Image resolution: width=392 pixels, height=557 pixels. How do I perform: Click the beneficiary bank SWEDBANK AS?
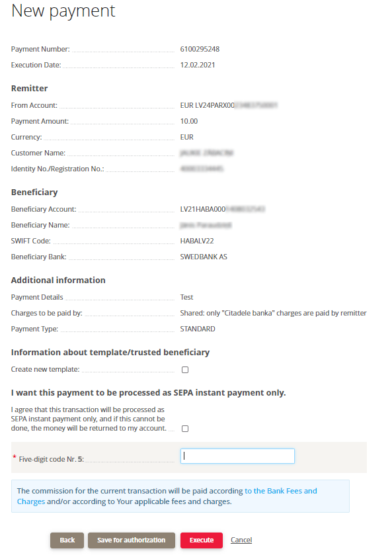(x=204, y=257)
